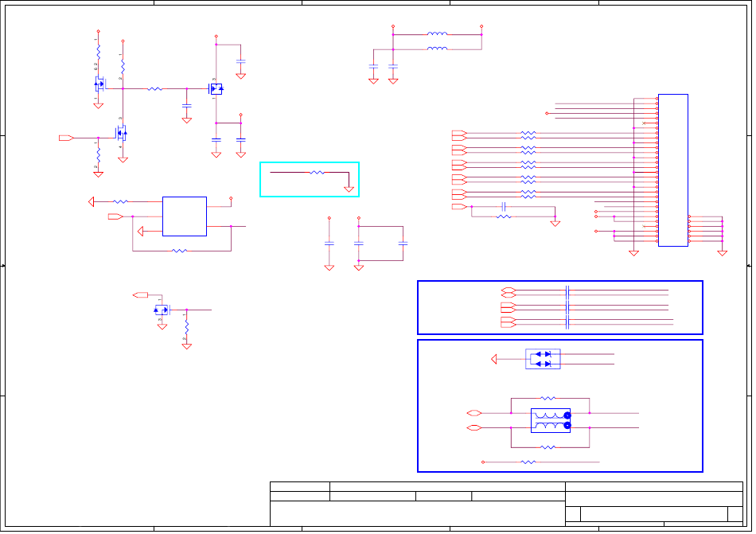The image size is (756, 534).
Task: Click the topmost signal port left of the connector
Action: tap(459, 133)
